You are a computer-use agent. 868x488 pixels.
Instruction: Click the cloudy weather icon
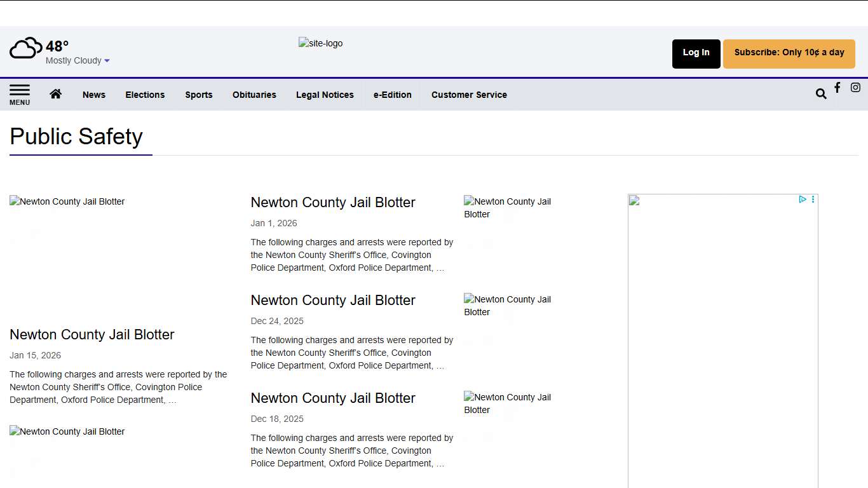coord(25,47)
